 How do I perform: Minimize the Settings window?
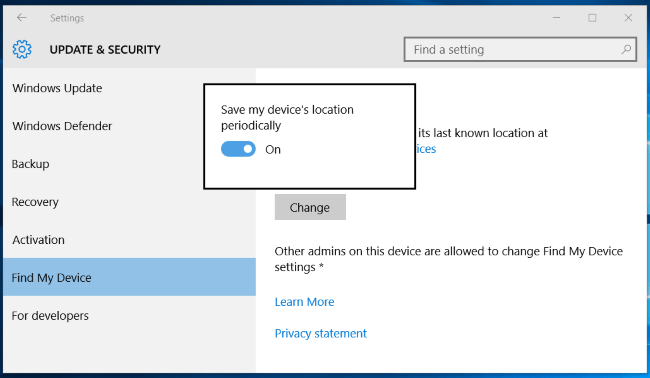tap(556, 18)
